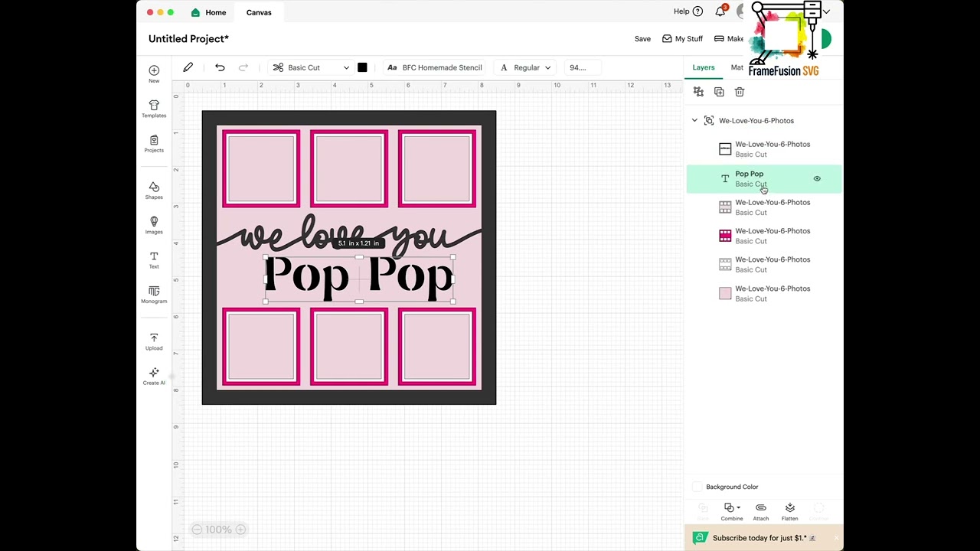980x551 pixels.
Task: Click the Save button
Action: click(x=642, y=39)
